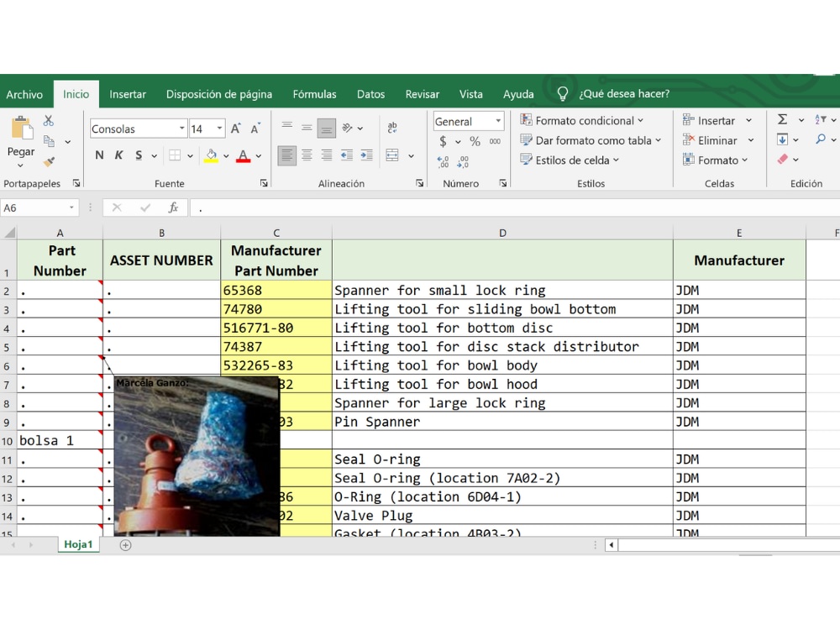Switch to the Fórmulas tab
Image resolution: width=840 pixels, height=630 pixels.
(x=314, y=94)
